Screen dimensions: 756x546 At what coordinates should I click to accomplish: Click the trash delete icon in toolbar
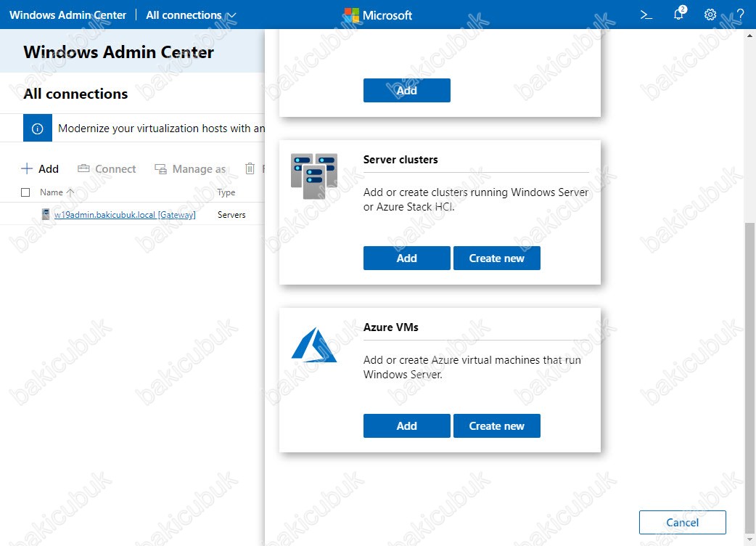(x=250, y=168)
